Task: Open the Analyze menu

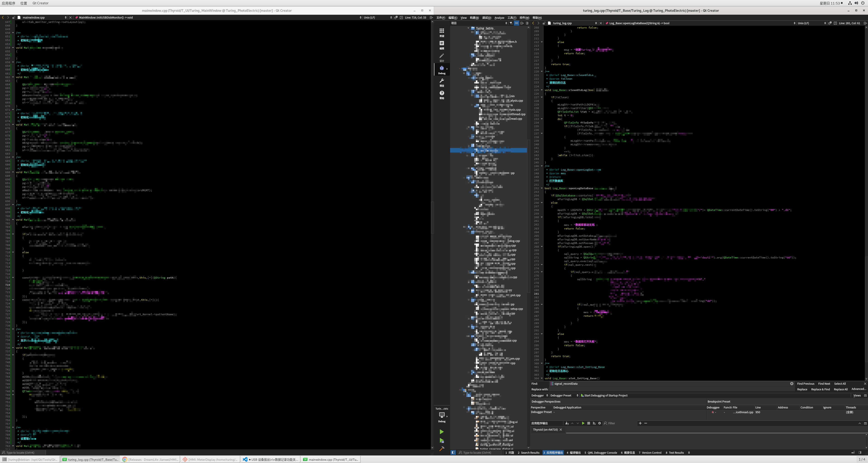Action: point(499,18)
